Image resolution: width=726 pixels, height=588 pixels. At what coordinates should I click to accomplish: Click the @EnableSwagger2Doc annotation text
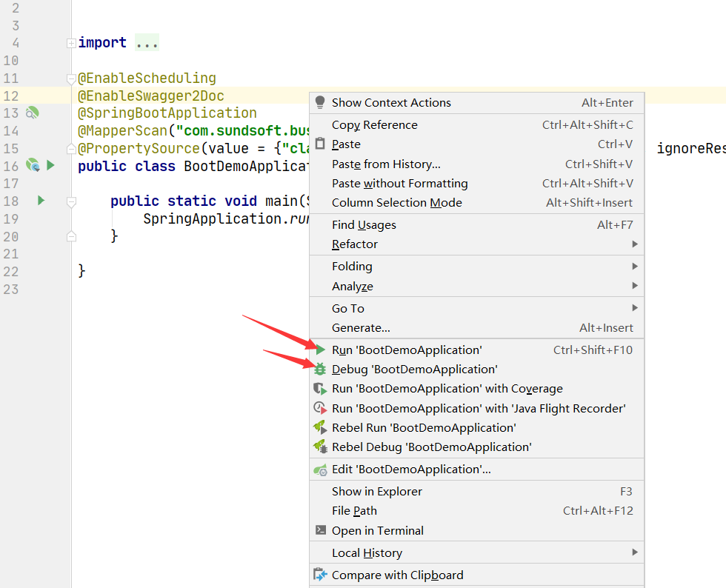pyautogui.click(x=151, y=96)
